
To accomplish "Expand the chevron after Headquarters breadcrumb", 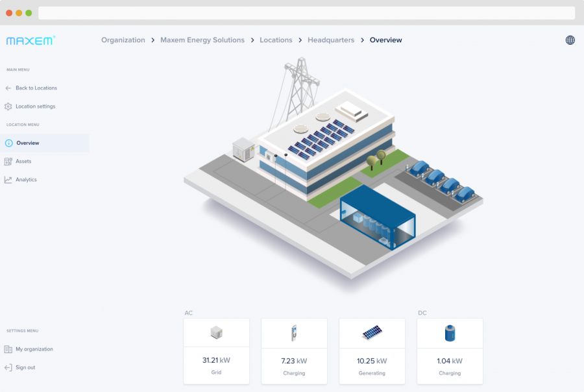I will click(361, 40).
